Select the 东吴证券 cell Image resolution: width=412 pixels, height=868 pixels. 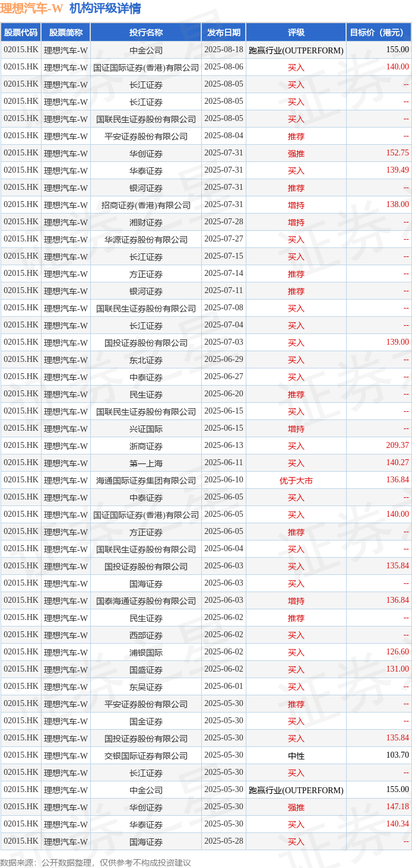[x=146, y=687]
